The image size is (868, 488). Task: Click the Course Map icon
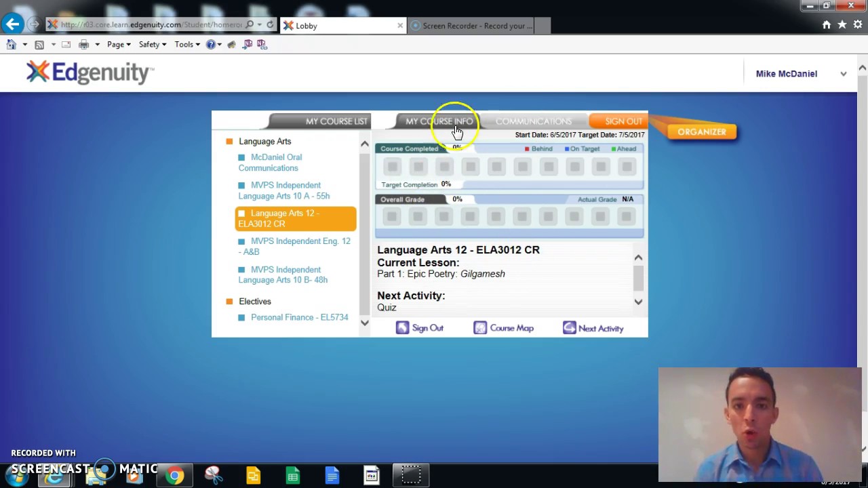pyautogui.click(x=480, y=328)
